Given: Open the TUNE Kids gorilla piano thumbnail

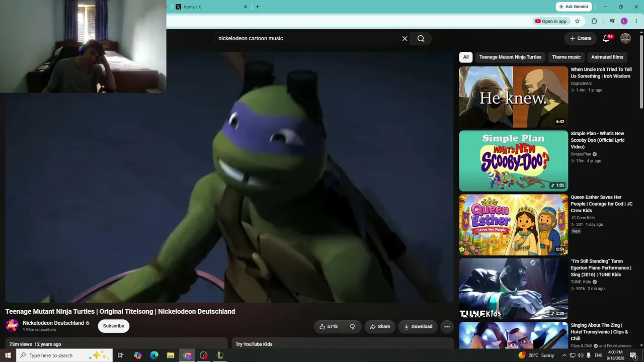Looking at the screenshot, I should click(513, 289).
